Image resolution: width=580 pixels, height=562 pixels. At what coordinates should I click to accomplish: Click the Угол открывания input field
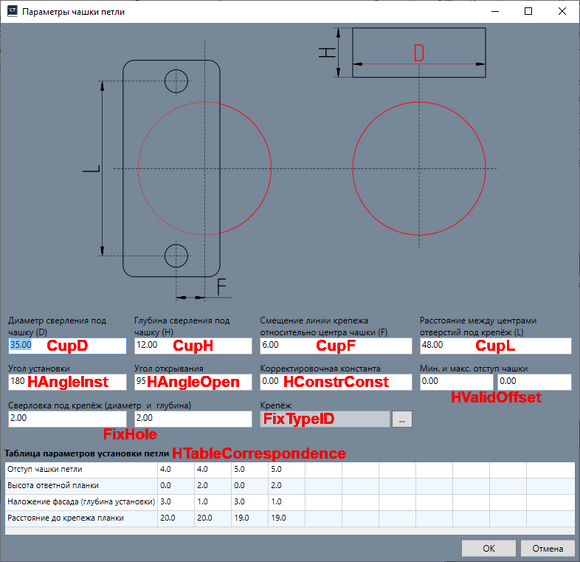(193, 382)
